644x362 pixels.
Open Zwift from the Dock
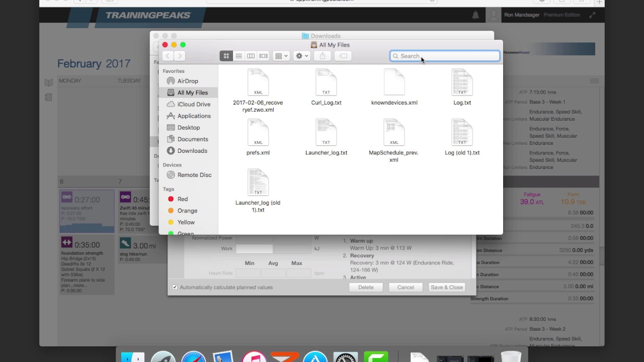[x=285, y=357]
